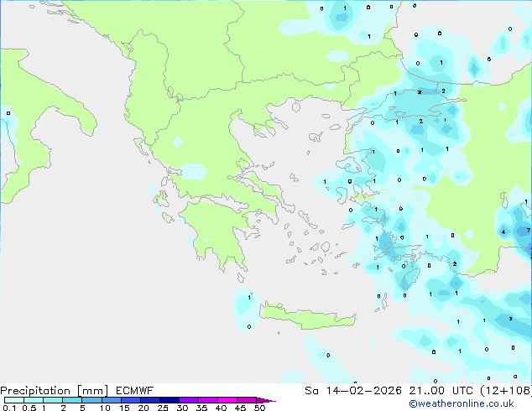The image size is (532, 411).
Task: Click the legend's right arrow tip above 50
Action: (x=267, y=400)
